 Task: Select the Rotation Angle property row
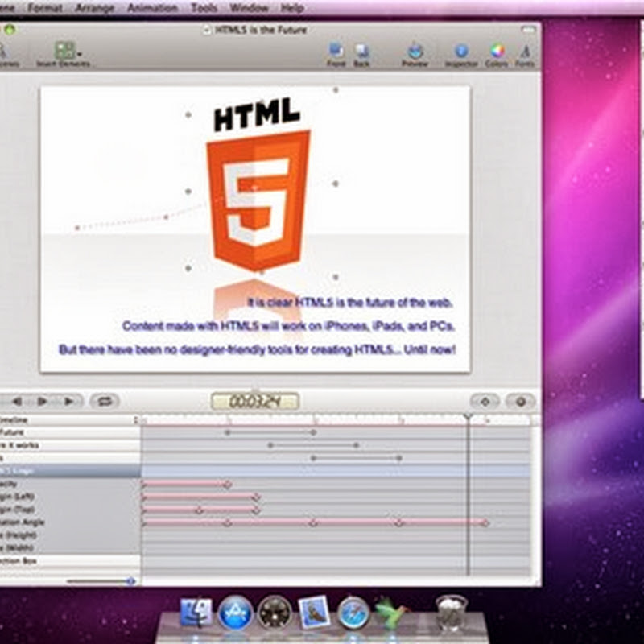[70, 522]
